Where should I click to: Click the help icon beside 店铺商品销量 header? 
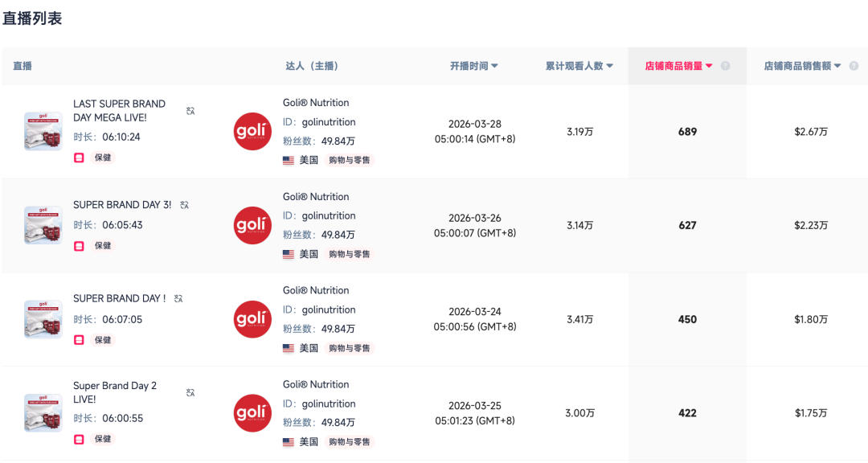pos(727,66)
